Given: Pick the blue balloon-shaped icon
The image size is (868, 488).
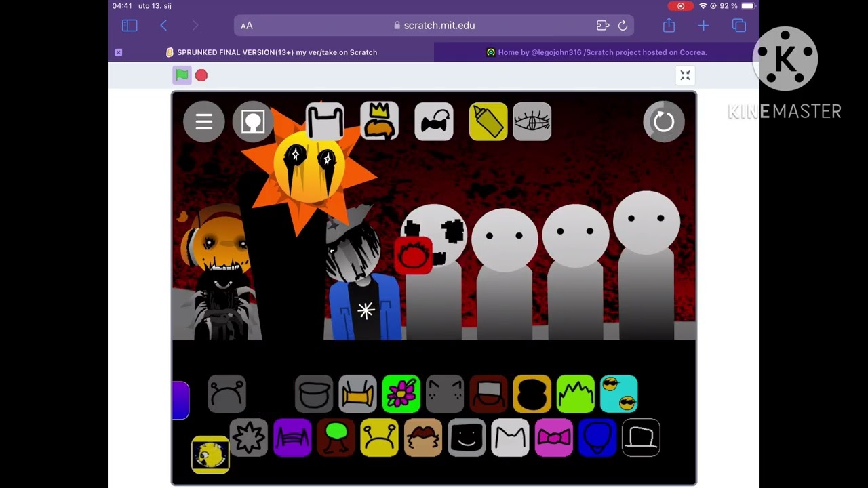Looking at the screenshot, I should point(597,438).
